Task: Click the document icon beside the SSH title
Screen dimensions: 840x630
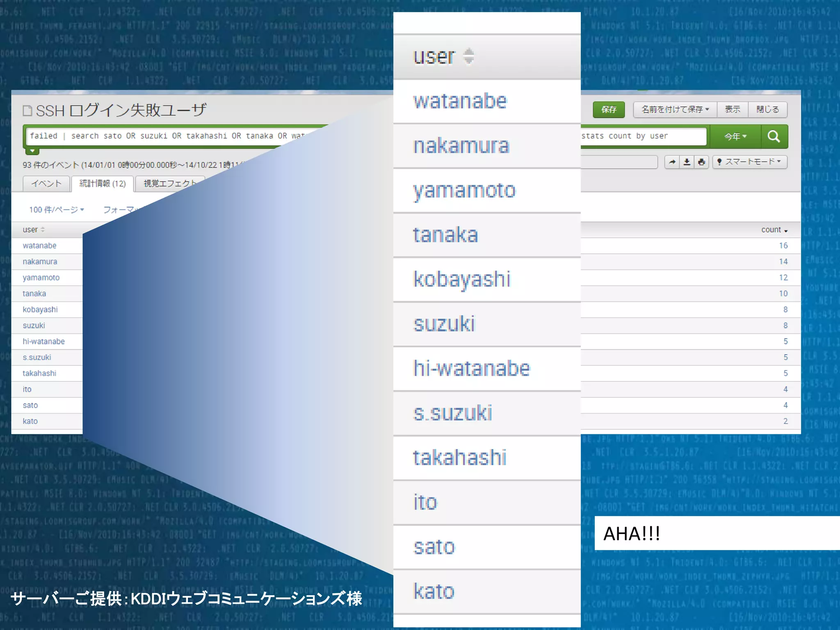Action: click(27, 110)
